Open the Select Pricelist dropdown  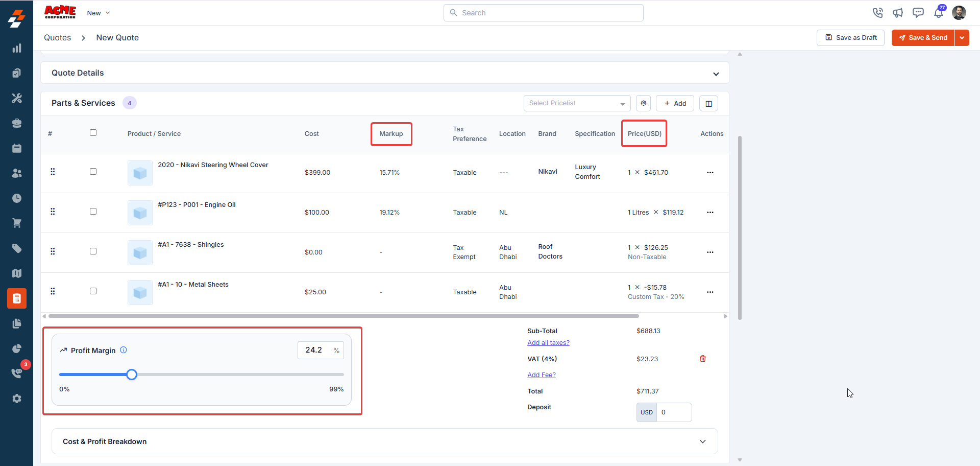tap(577, 103)
